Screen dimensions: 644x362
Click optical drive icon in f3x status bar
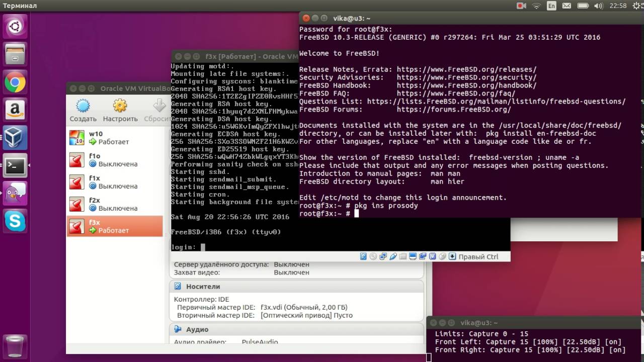click(x=373, y=256)
